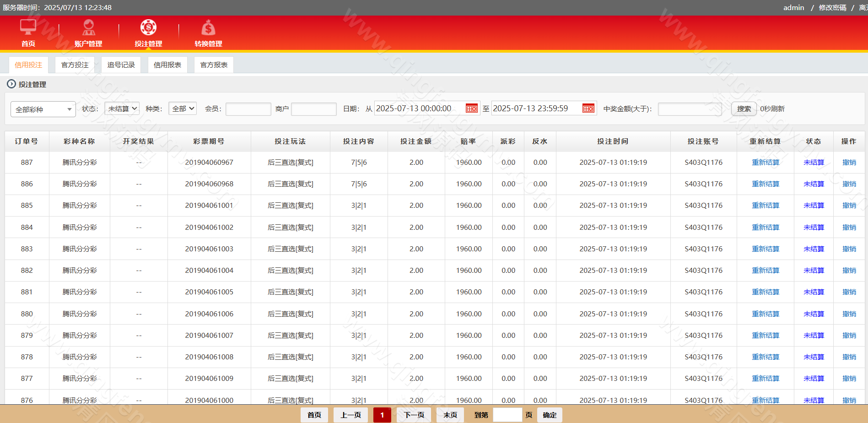Viewport: 868px width, 423px height.
Task: Open the 种类 全部 dropdown
Action: (183, 108)
